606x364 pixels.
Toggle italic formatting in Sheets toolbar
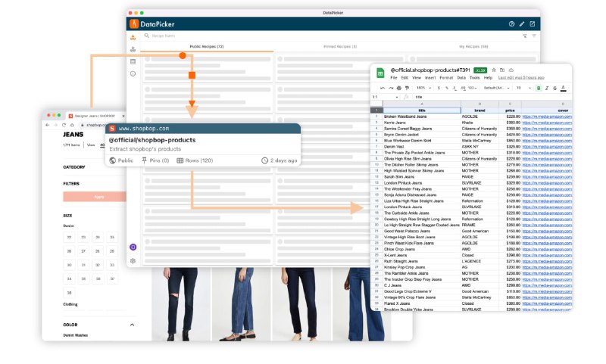click(x=546, y=88)
